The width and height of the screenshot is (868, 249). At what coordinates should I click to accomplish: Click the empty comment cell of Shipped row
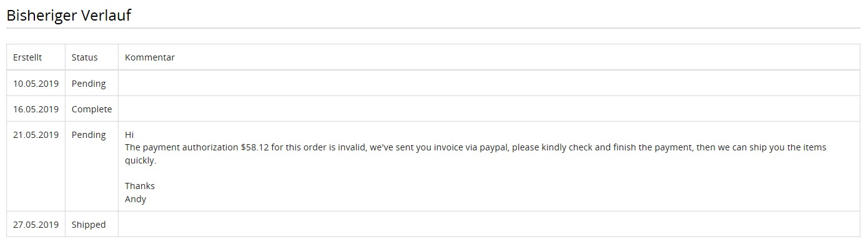pos(489,224)
